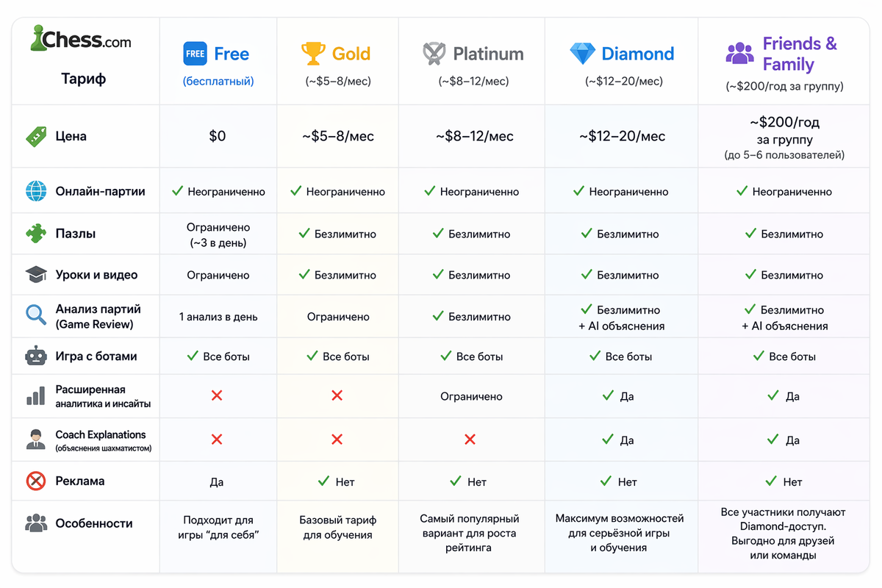Click the red X in Platinum's Coach Explanations cell
Image resolution: width=882 pixels, height=588 pixels.
pos(470,440)
